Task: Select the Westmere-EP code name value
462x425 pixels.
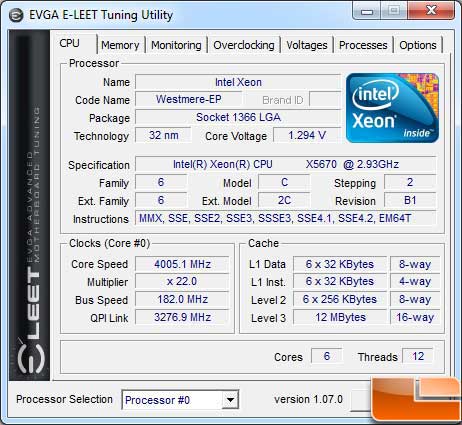Action: click(189, 99)
